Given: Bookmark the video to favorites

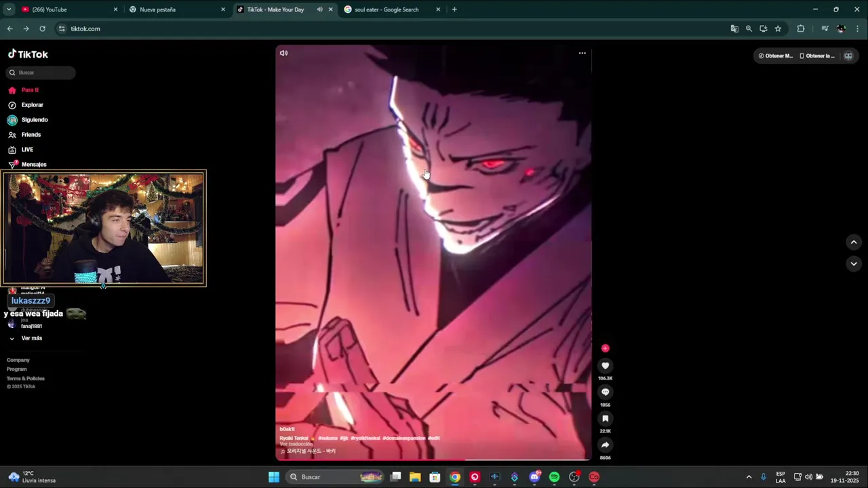Looking at the screenshot, I should (x=606, y=419).
